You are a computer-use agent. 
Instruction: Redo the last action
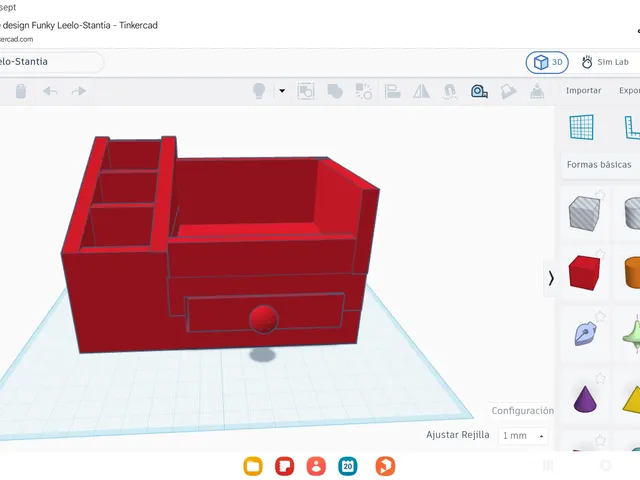pos(78,91)
